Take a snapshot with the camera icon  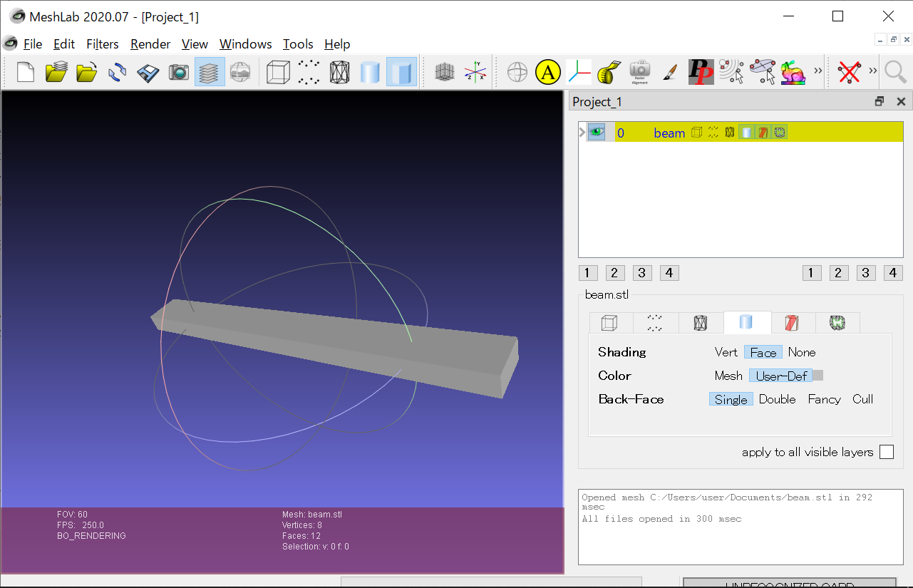pos(178,72)
